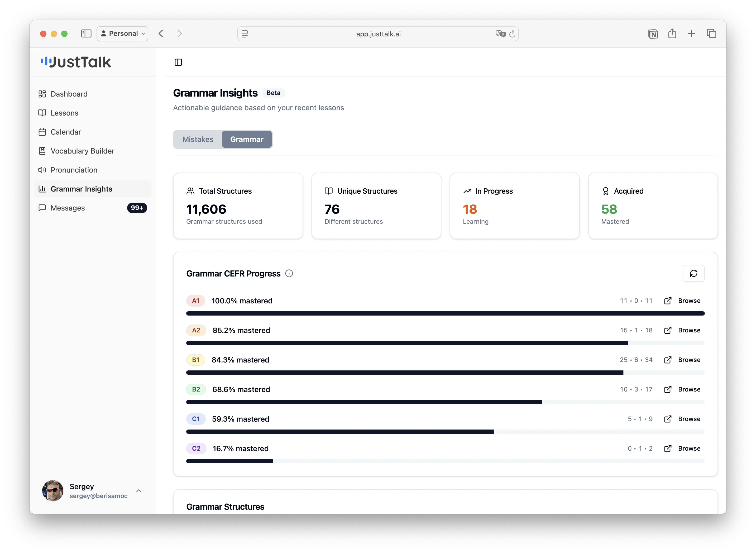Open the Personal profile dropdown
The height and width of the screenshot is (553, 756).
pos(122,34)
